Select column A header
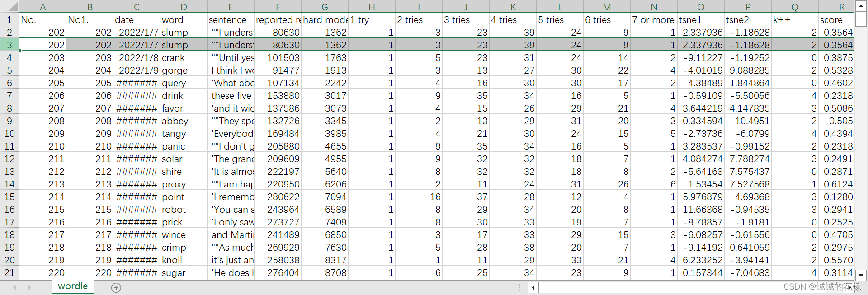 tap(43, 6)
